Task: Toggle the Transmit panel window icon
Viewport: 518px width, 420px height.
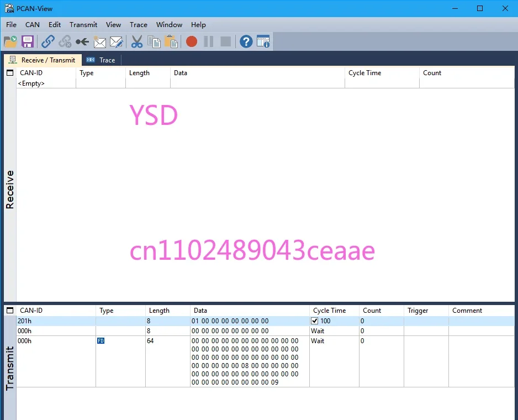Action: pyautogui.click(x=10, y=310)
